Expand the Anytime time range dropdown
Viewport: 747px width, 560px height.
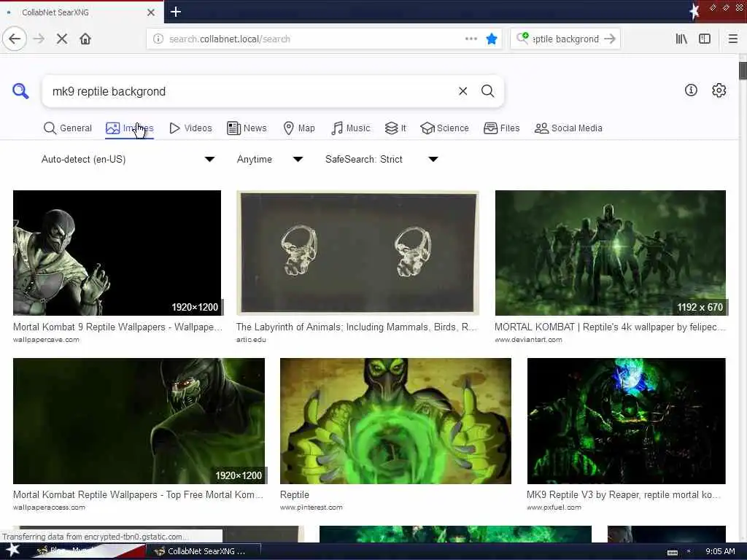point(270,159)
